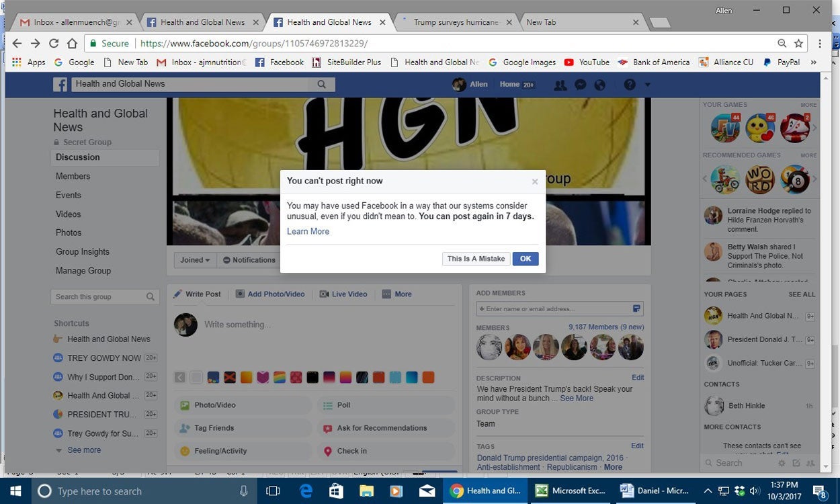Click the OK button in dialog
Image resolution: width=840 pixels, height=504 pixels.
[x=526, y=259]
